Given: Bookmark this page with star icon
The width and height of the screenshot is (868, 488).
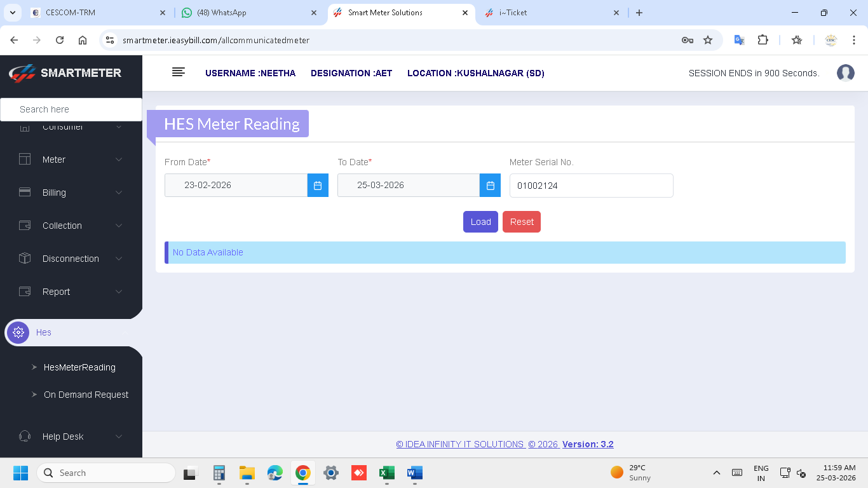Looking at the screenshot, I should click(x=708, y=40).
